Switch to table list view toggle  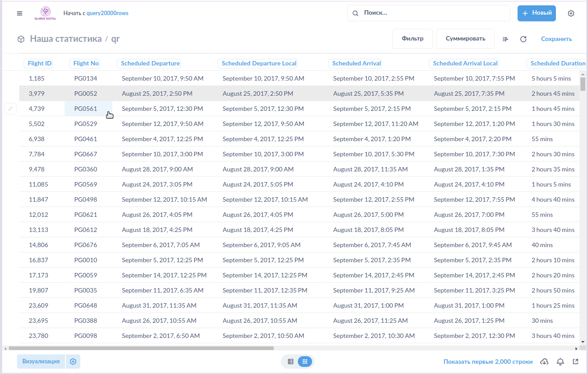291,362
